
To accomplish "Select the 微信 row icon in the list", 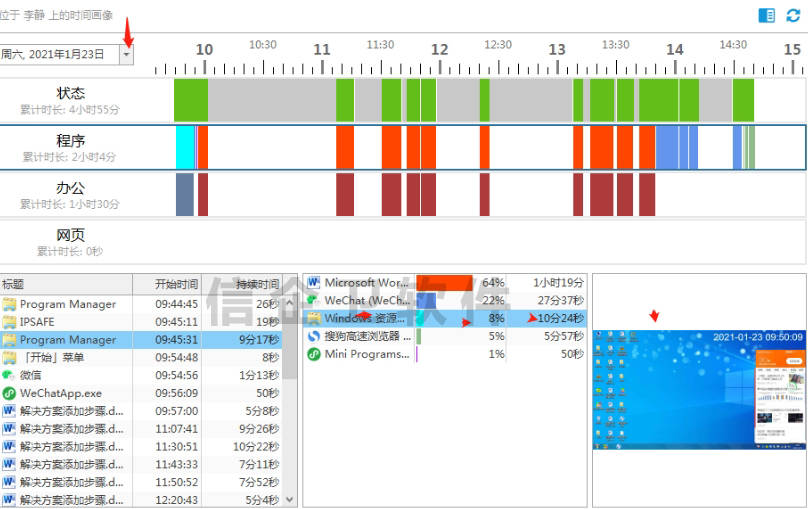I will tap(9, 375).
